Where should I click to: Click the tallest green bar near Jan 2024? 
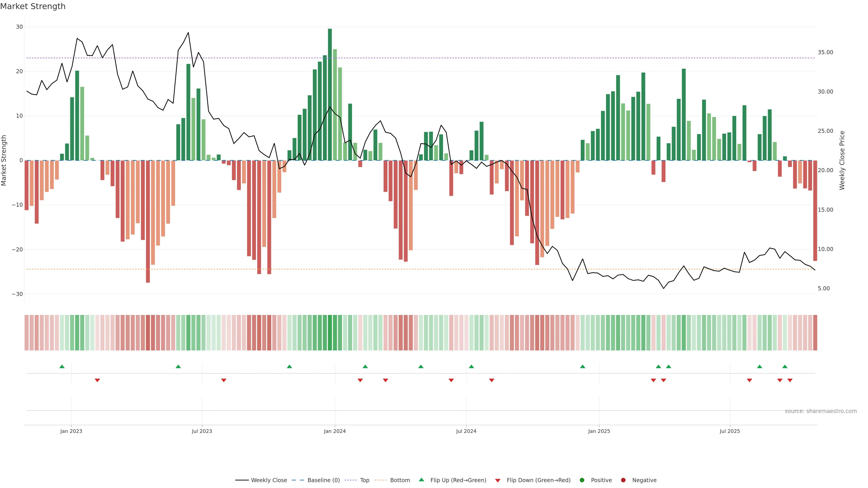[x=330, y=94]
